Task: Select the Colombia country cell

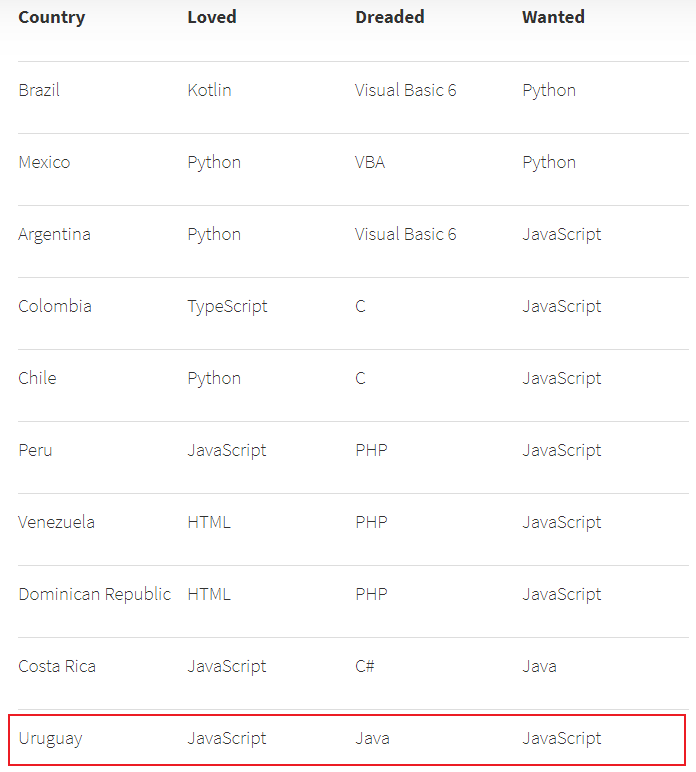Action: [x=55, y=306]
